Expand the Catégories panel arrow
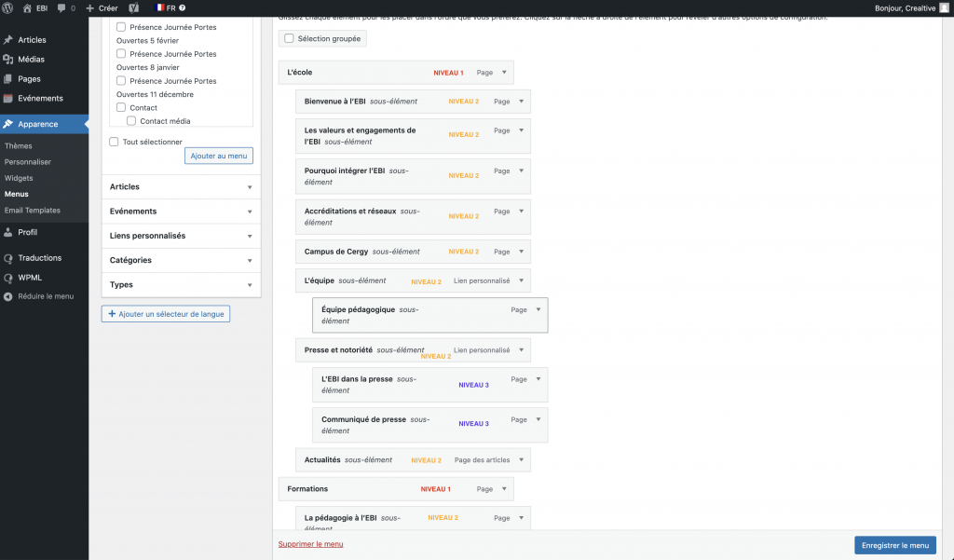Screen dimensions: 954x560 pyautogui.click(x=250, y=261)
